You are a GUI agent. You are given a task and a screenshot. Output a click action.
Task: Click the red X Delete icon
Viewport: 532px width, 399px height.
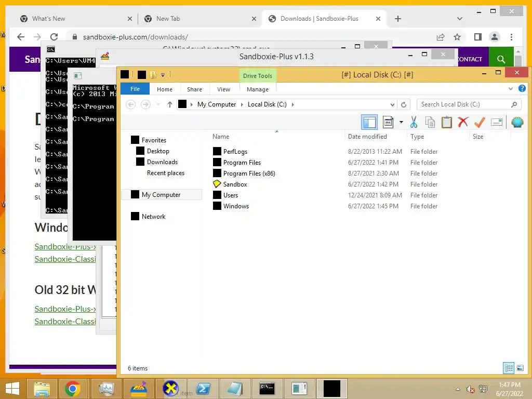pyautogui.click(x=463, y=122)
